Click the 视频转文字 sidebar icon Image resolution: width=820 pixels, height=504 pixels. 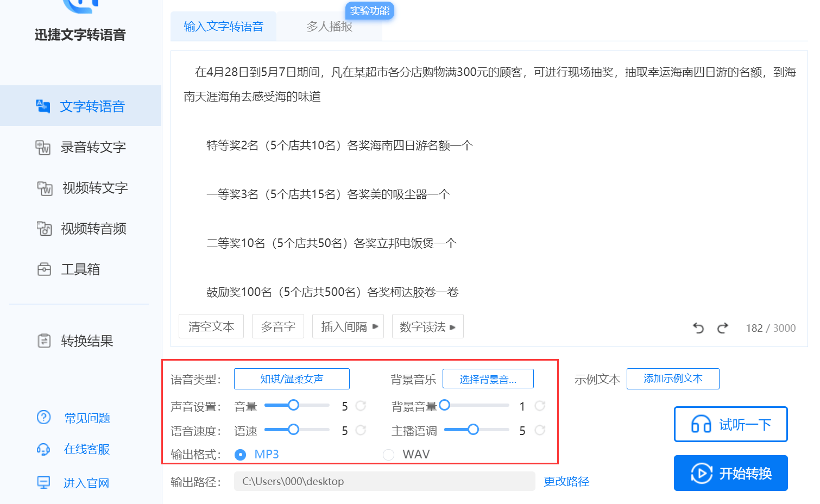[x=45, y=188]
